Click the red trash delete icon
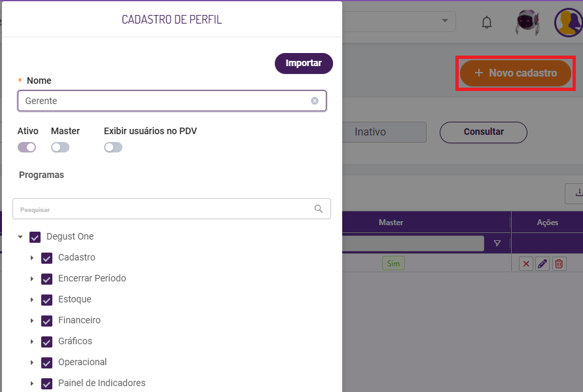 point(559,264)
